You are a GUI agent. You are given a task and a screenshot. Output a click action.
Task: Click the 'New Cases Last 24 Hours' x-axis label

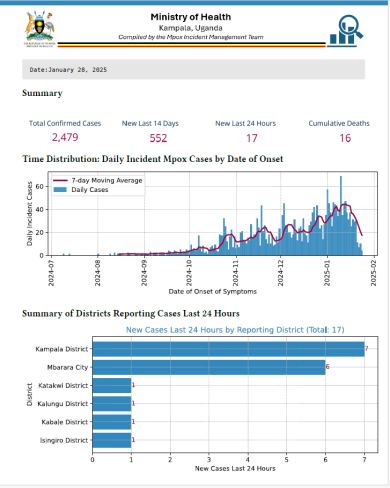(x=235, y=469)
